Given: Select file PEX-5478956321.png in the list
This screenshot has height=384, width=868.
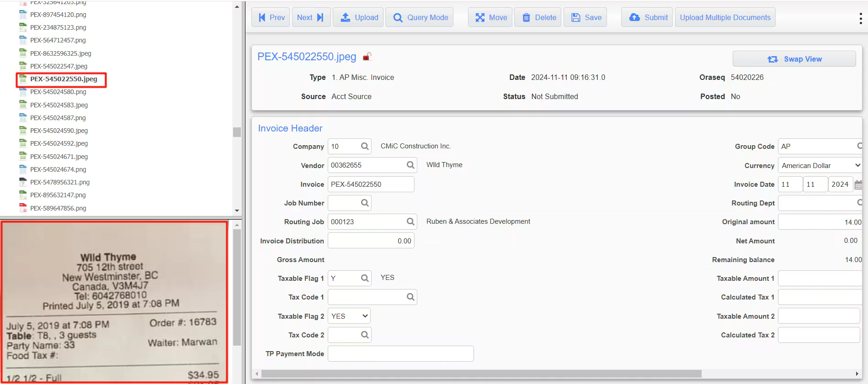Looking at the screenshot, I should [60, 182].
